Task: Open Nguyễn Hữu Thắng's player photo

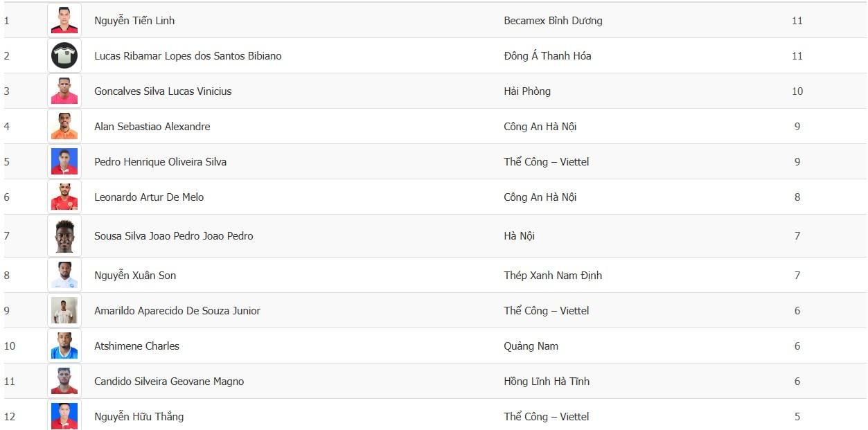Action: (x=64, y=415)
